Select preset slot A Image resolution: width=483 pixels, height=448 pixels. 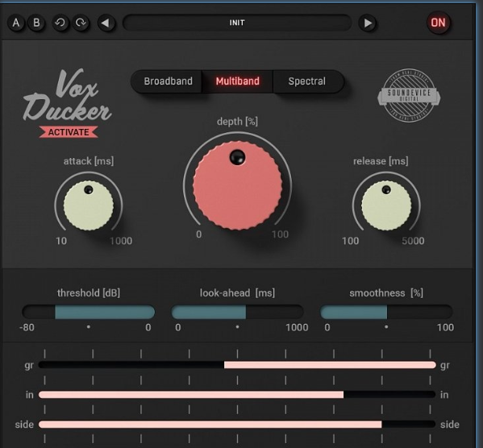coord(16,23)
